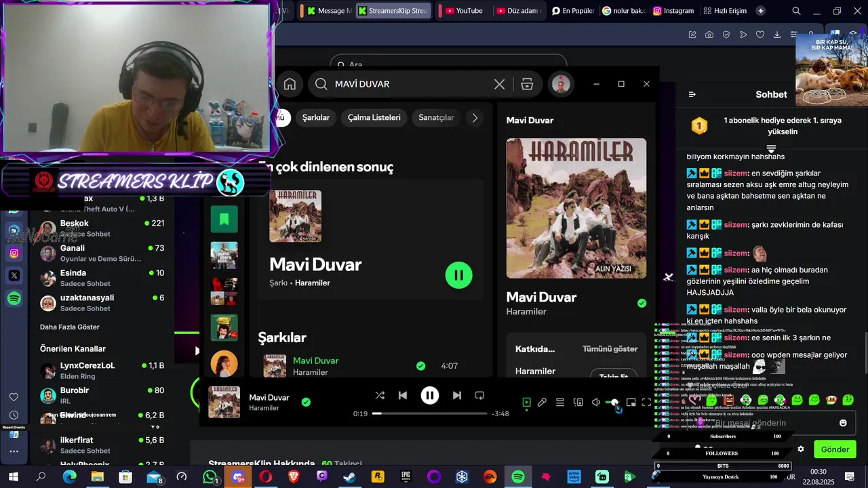
Task: Toggle saved checkmark in bottom player bar
Action: (x=306, y=402)
